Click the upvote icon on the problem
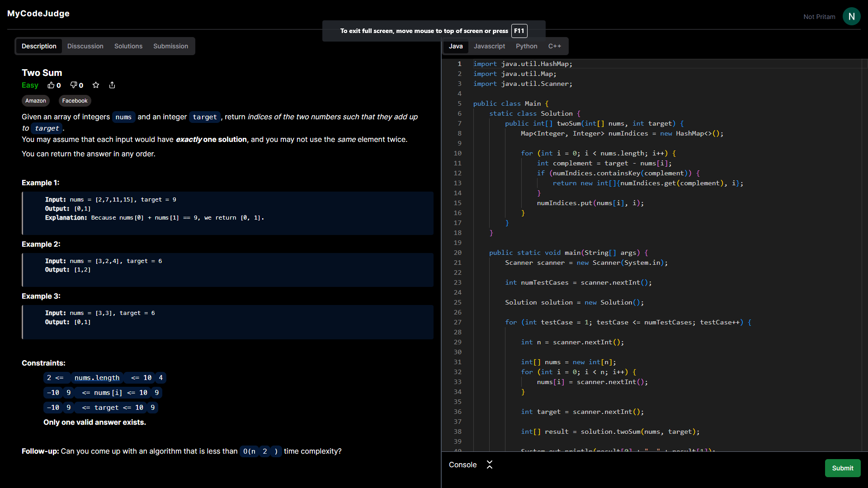This screenshot has width=868, height=488. pyautogui.click(x=52, y=85)
